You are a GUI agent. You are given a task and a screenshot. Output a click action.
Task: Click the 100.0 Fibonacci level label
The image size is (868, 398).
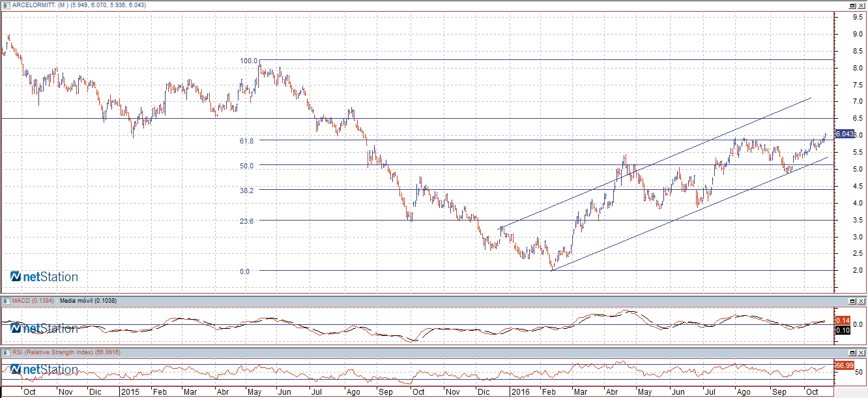click(x=249, y=61)
